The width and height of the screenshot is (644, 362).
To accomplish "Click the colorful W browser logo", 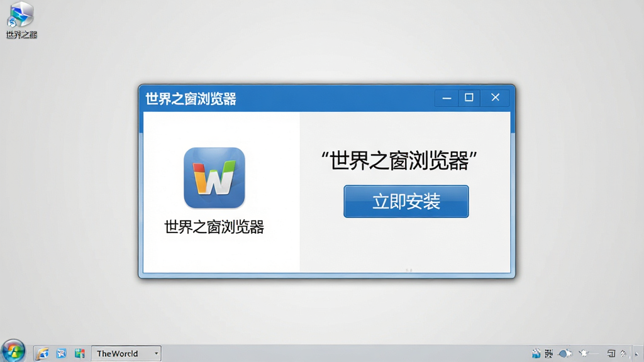I will (x=214, y=178).
